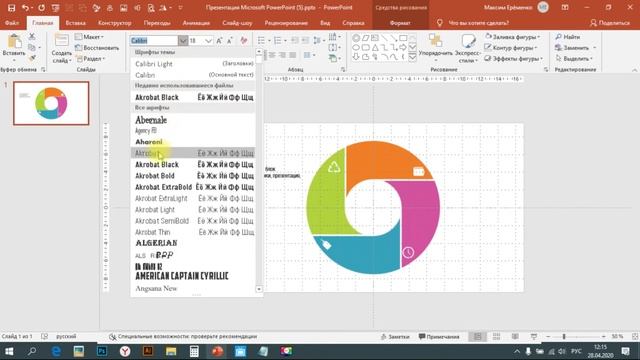This screenshot has width=640, height=360.
Task: Increase font size with the large A icon
Action: (219, 40)
